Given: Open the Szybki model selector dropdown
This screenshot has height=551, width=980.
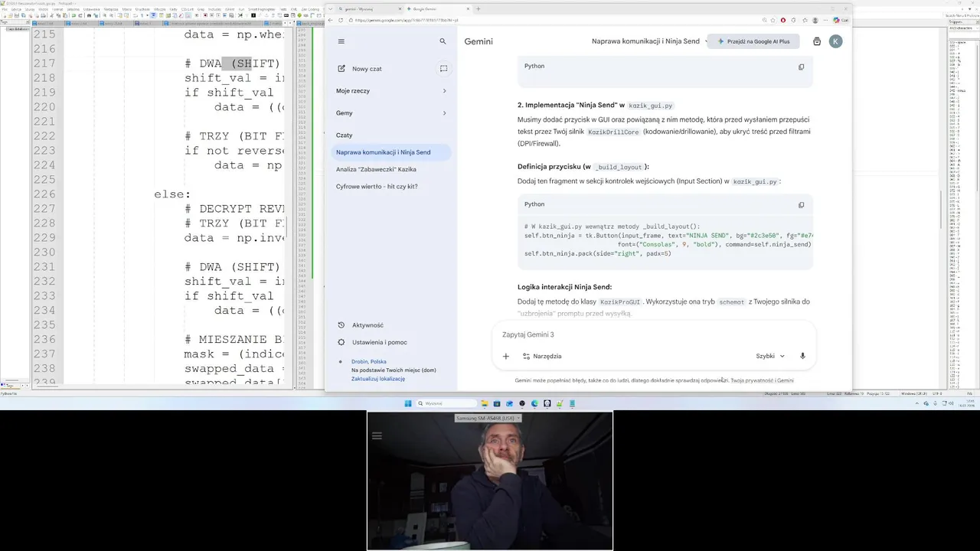Looking at the screenshot, I should pyautogui.click(x=770, y=356).
